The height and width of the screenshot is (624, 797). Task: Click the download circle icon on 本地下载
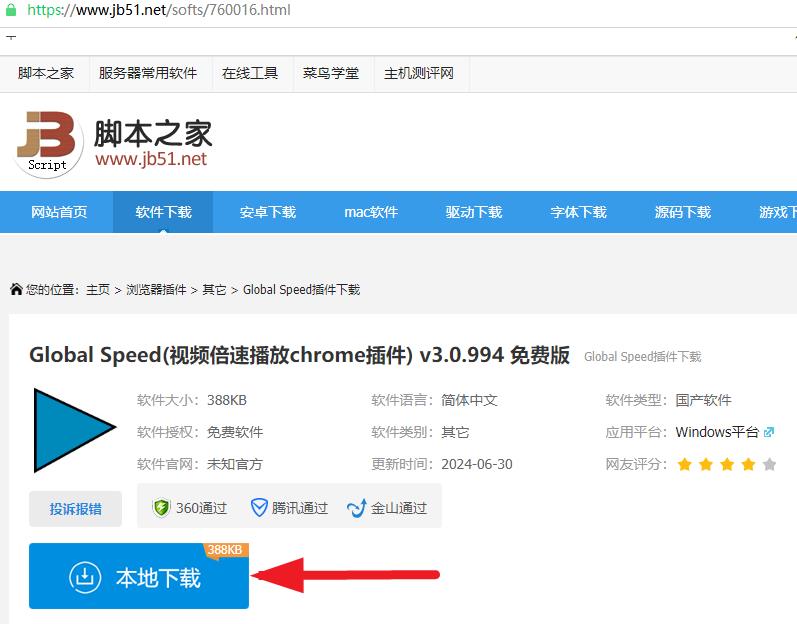85,577
